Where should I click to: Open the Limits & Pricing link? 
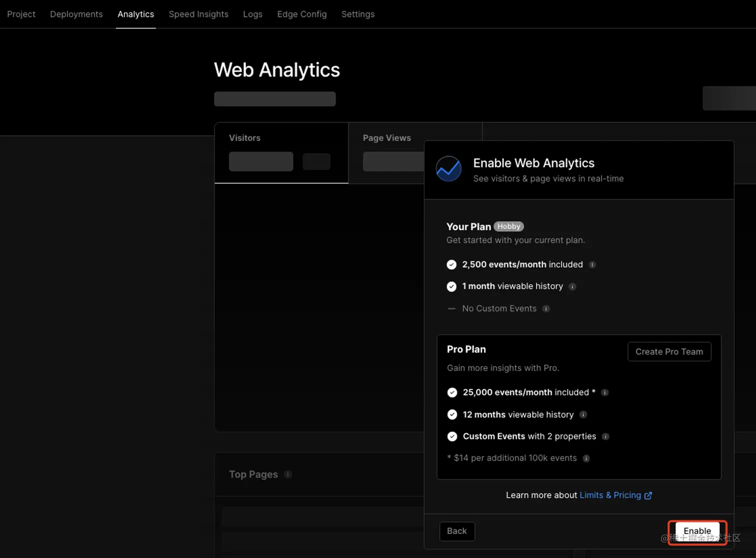click(610, 495)
